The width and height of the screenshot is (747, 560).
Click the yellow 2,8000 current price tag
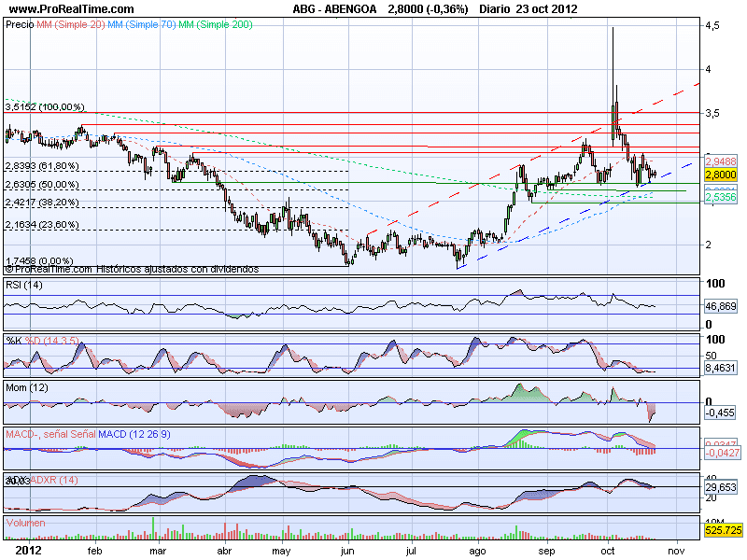pos(721,175)
